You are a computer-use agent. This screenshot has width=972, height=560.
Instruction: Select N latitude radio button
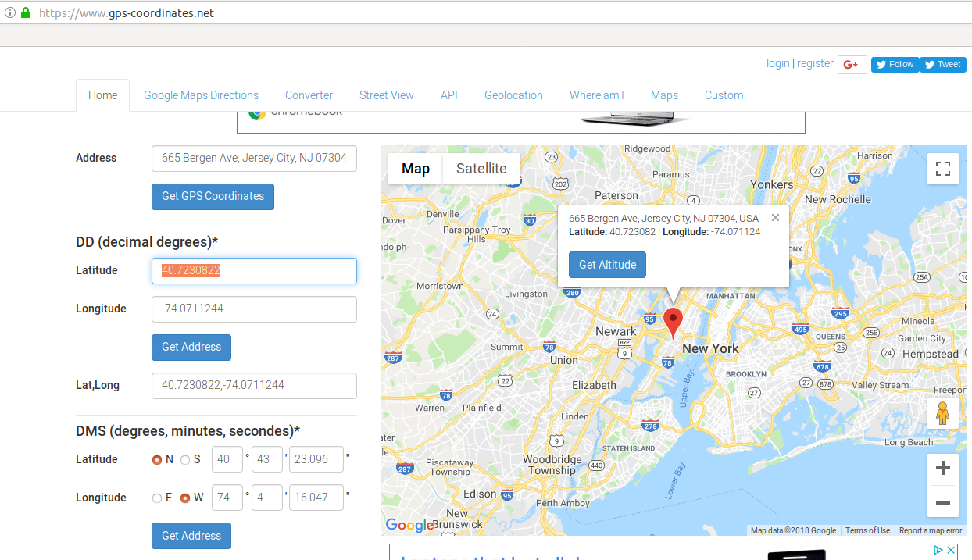(157, 460)
